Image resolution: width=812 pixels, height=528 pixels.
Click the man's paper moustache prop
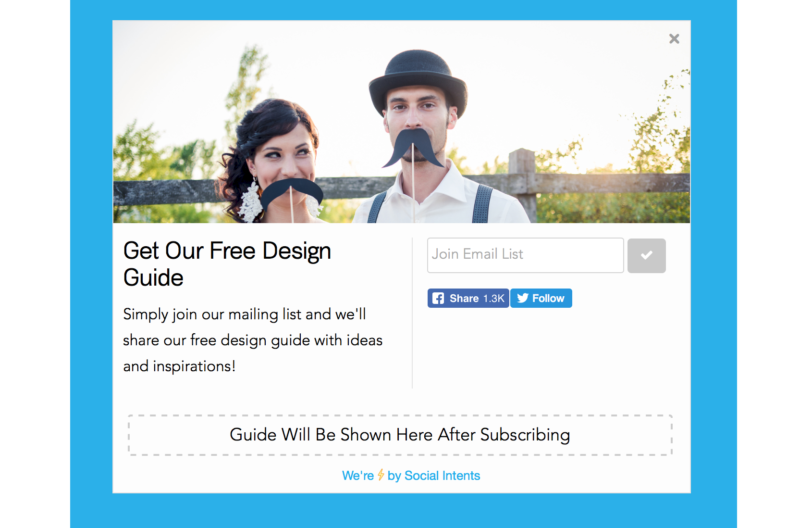413,147
